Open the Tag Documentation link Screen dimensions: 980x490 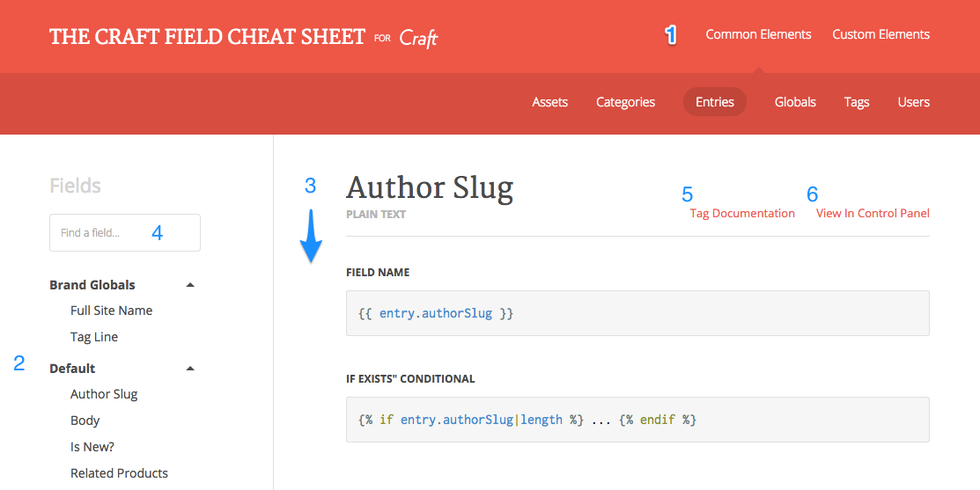(x=741, y=213)
